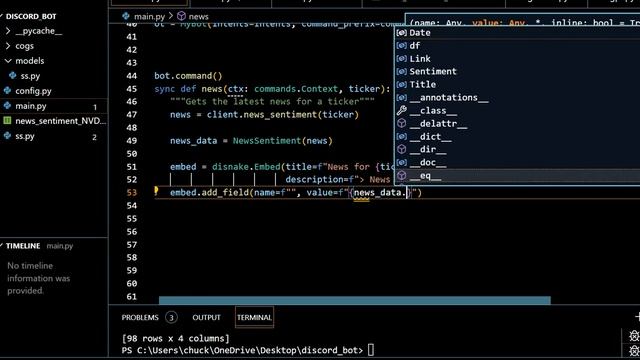This screenshot has height=360, width=640.
Task: Click upper terminal debug icon at right edge
Action: click(634, 336)
